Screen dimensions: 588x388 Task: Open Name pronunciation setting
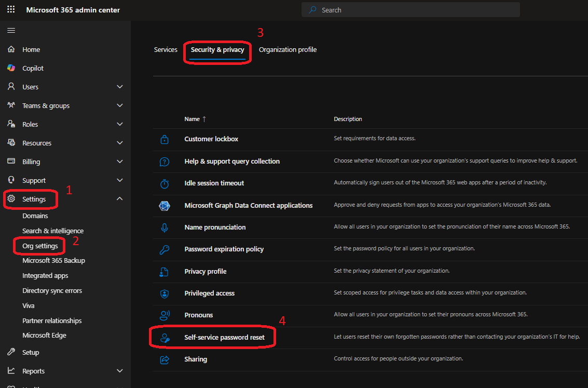click(x=215, y=227)
